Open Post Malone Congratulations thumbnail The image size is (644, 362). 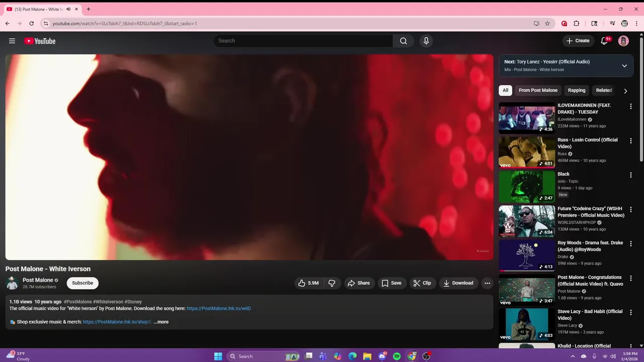pyautogui.click(x=527, y=290)
